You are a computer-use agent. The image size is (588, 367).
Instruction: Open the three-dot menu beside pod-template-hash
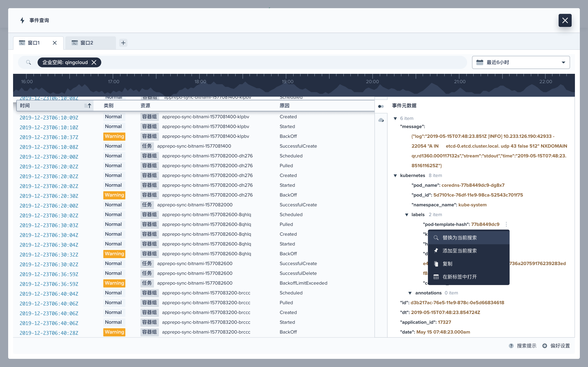506,224
